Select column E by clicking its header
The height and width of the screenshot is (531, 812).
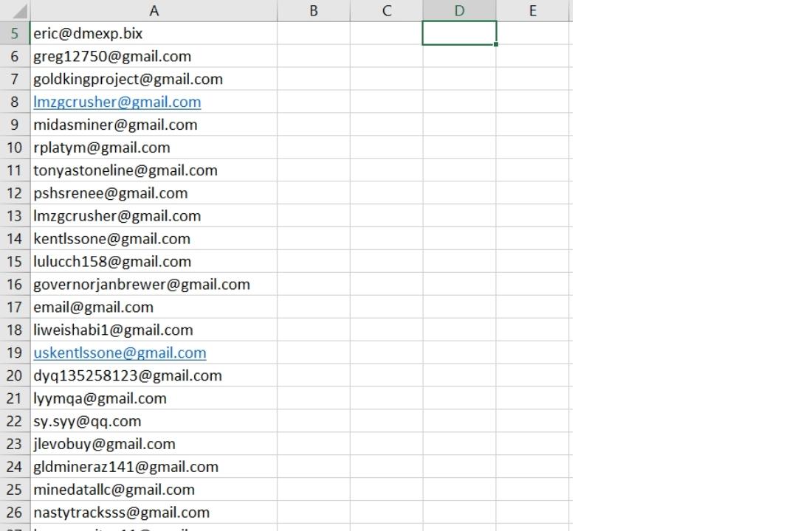[532, 10]
